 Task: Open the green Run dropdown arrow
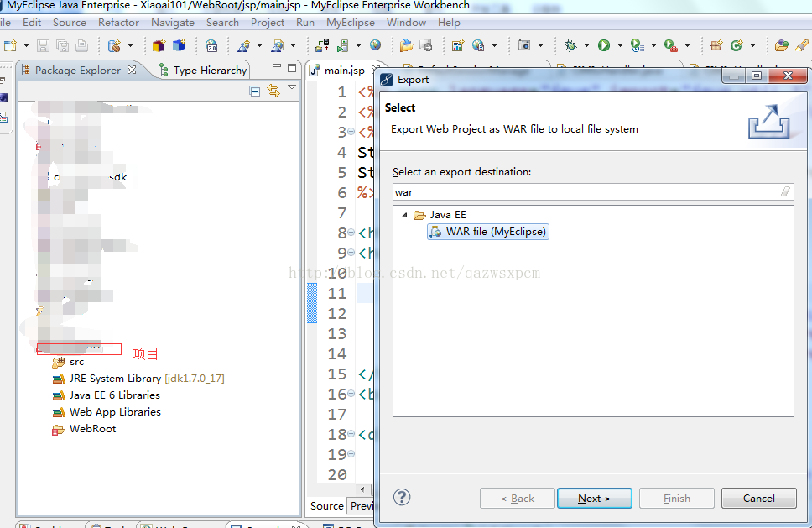620,45
